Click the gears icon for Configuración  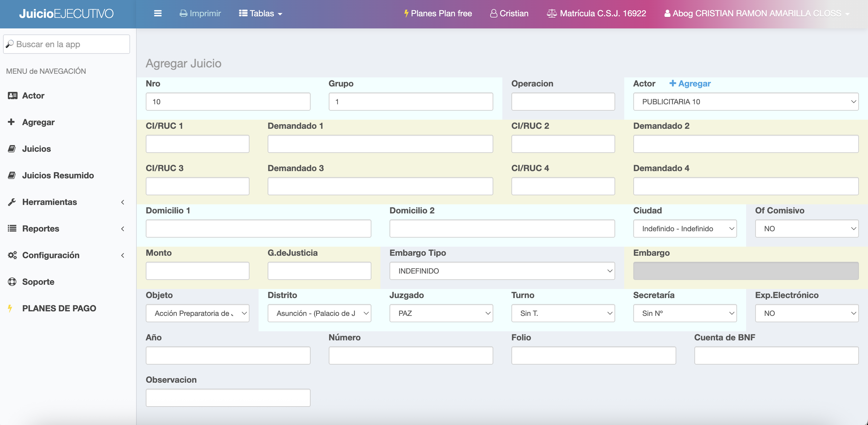(x=12, y=255)
